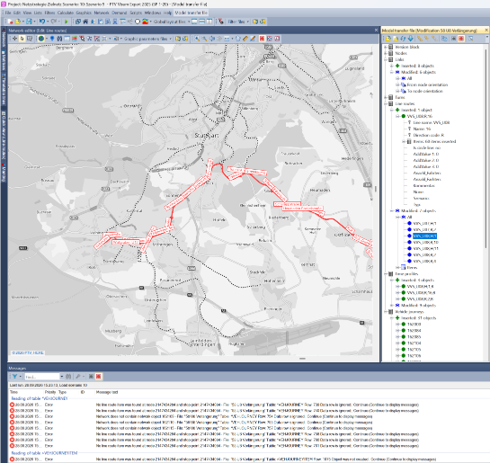
Task: Select 'From node orientation' tree item
Action: [x=427, y=85]
